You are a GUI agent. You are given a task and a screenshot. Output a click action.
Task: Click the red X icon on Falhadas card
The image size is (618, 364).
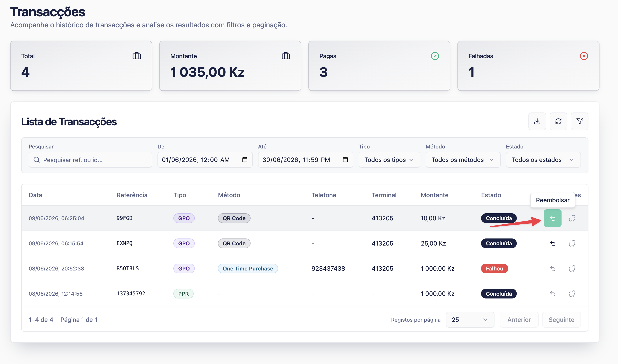[x=584, y=56]
